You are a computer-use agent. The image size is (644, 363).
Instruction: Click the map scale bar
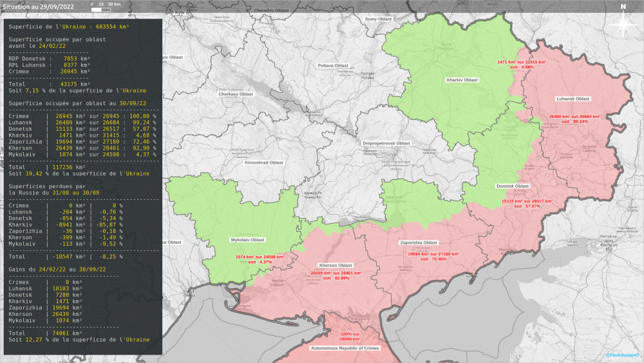(104, 8)
